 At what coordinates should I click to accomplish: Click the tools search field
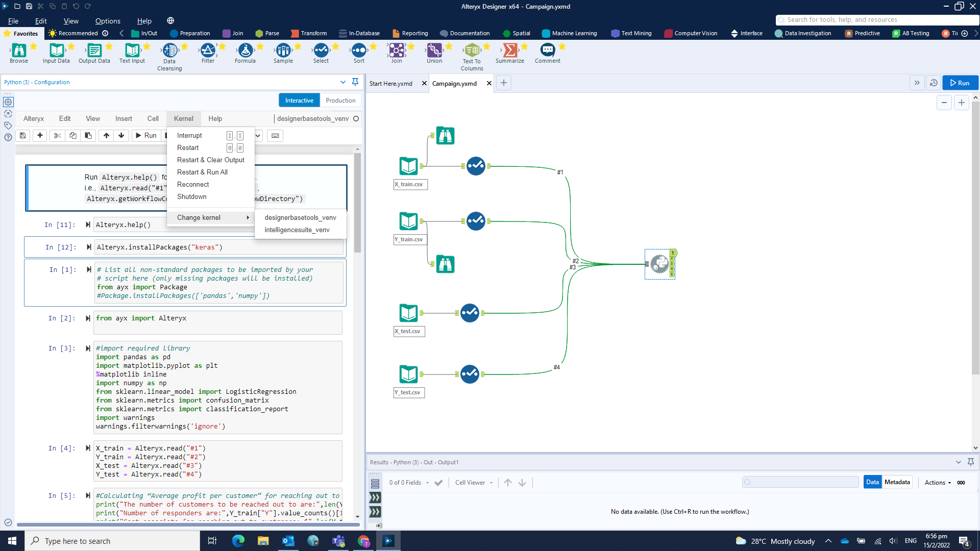pyautogui.click(x=868, y=20)
